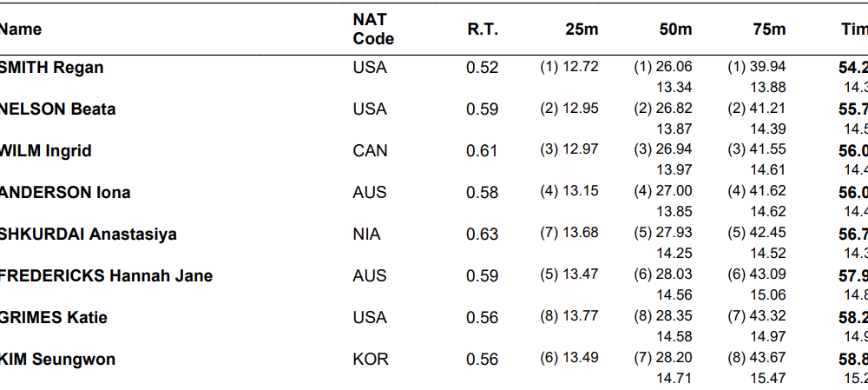Click on GRIMES Katie's name
Viewport: 868px width, 390px height.
[54, 318]
